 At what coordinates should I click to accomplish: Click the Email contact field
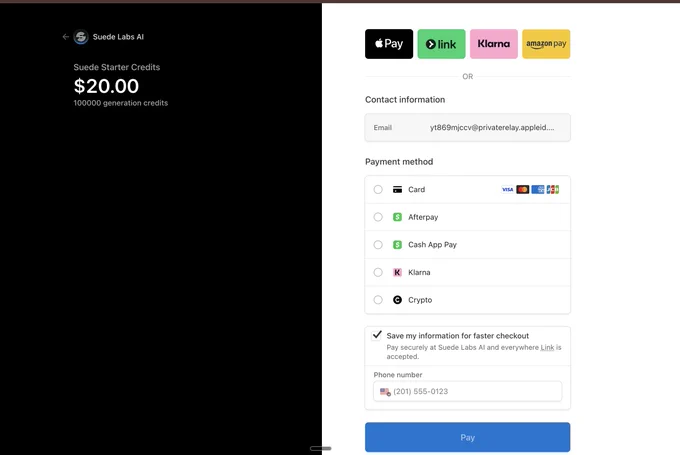point(468,128)
